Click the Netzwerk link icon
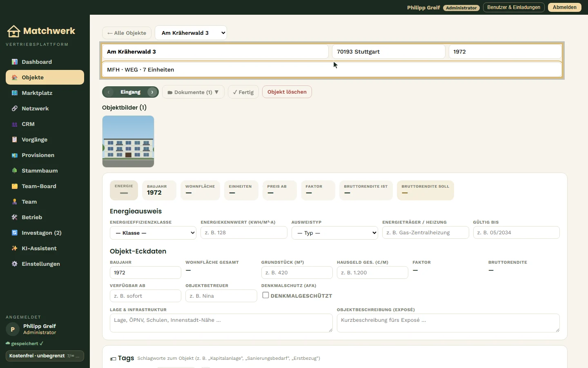Screen dimensions: 588x368 (x=15, y=108)
